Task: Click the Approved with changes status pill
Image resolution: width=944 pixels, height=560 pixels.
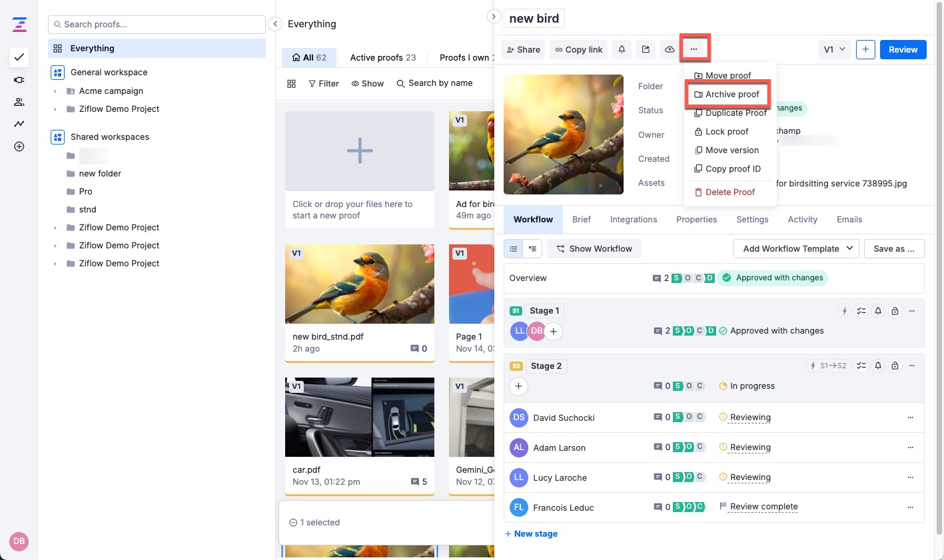Action: pyautogui.click(x=773, y=278)
